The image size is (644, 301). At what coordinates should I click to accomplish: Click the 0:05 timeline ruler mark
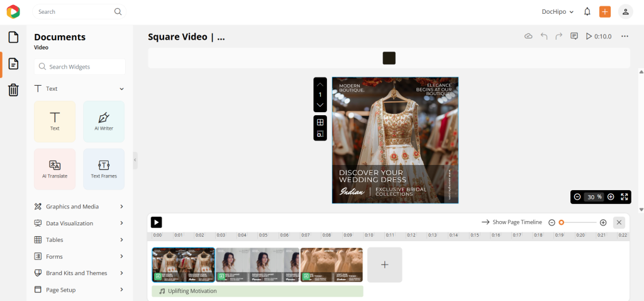click(263, 236)
